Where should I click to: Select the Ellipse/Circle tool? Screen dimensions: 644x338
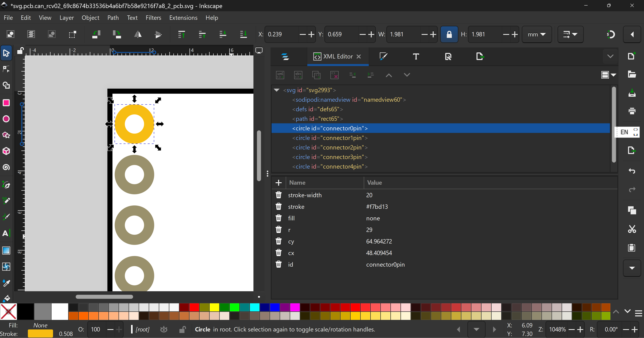point(6,119)
